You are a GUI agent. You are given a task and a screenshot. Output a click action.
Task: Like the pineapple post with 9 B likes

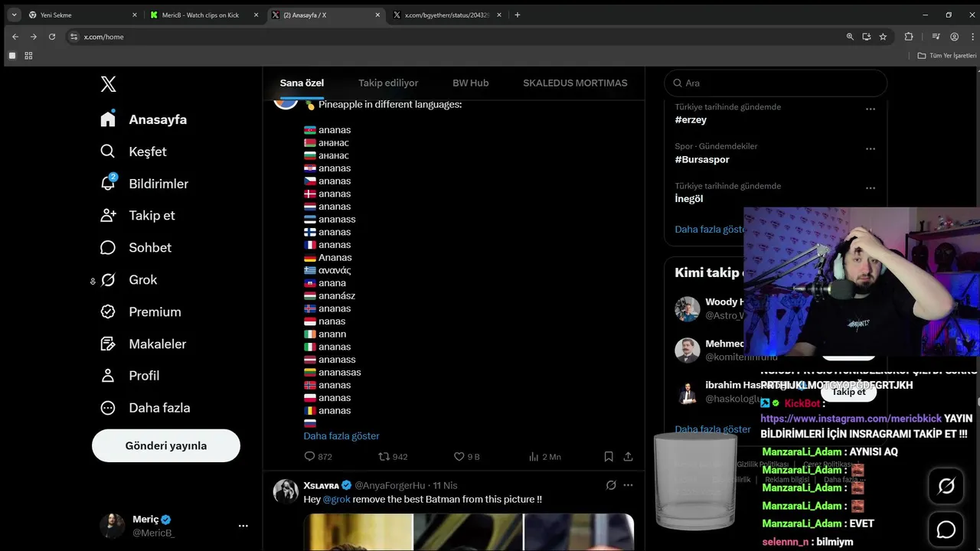[x=459, y=456]
